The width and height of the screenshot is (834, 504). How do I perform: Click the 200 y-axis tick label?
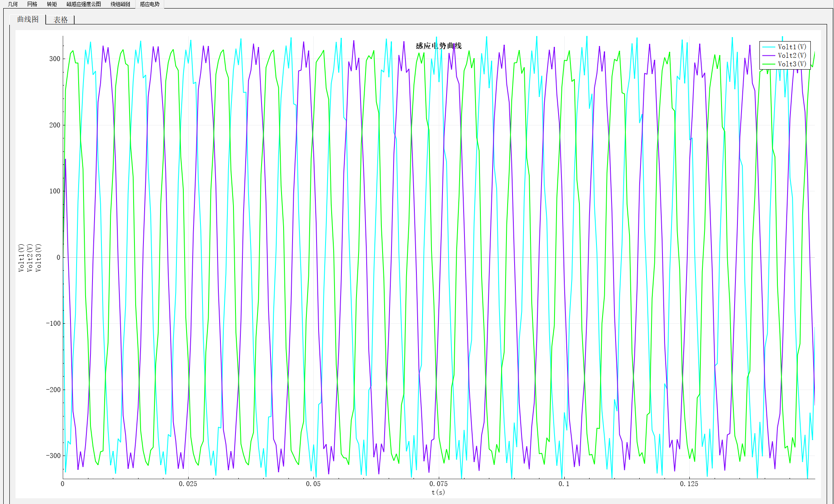[55, 125]
